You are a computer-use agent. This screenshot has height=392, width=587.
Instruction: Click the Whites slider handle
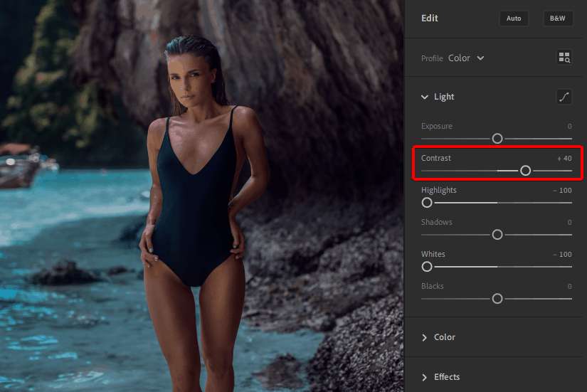tap(427, 267)
